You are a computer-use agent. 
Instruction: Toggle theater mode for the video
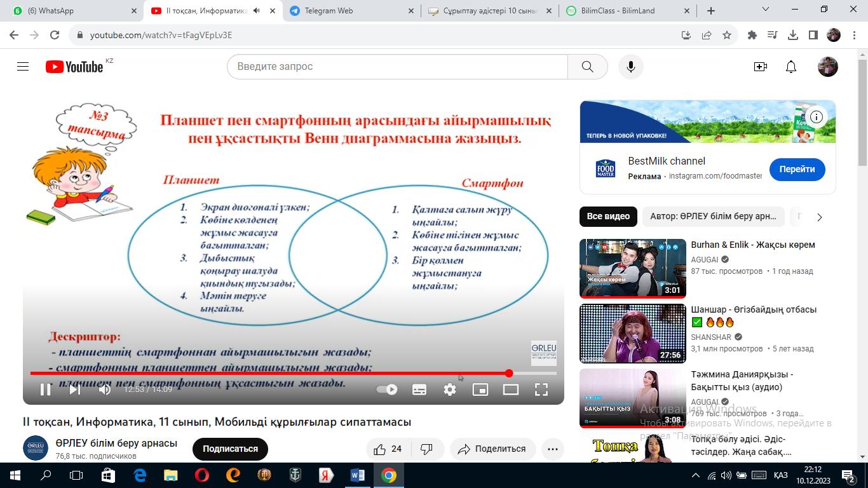[511, 390]
